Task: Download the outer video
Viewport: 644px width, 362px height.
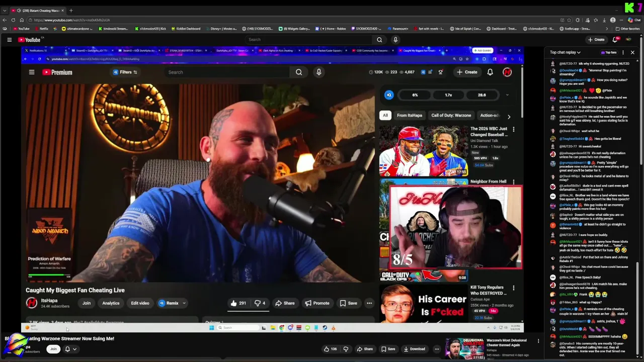Action: 414,349
